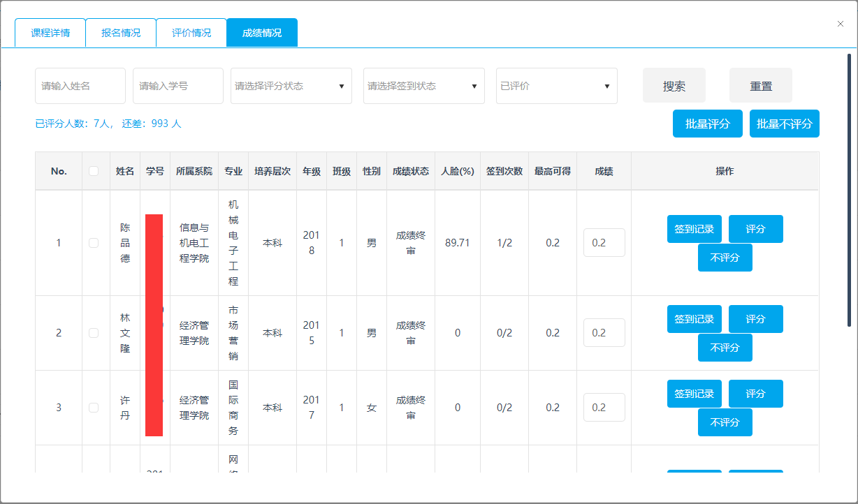
Task: Click the 重置 button
Action: tap(761, 86)
